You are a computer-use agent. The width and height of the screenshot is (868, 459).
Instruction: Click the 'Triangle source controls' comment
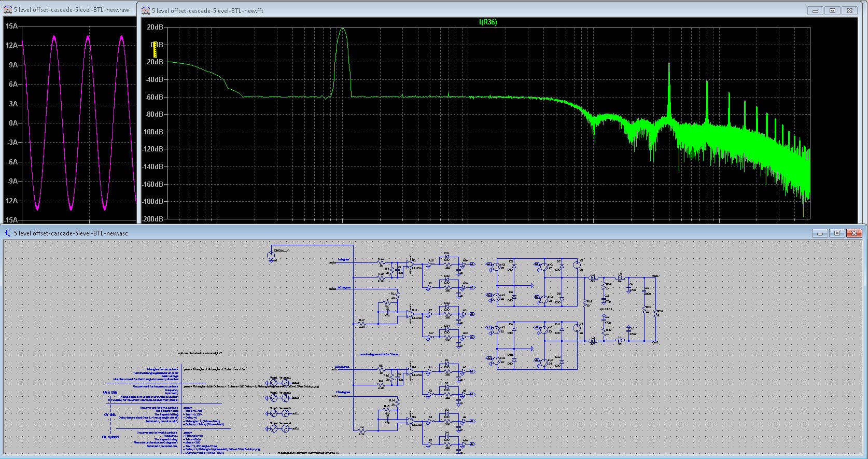click(x=162, y=369)
